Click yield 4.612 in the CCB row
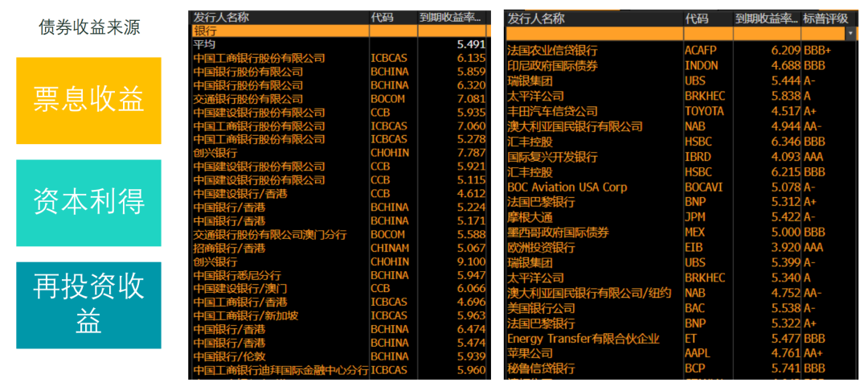868x391 pixels. [471, 194]
